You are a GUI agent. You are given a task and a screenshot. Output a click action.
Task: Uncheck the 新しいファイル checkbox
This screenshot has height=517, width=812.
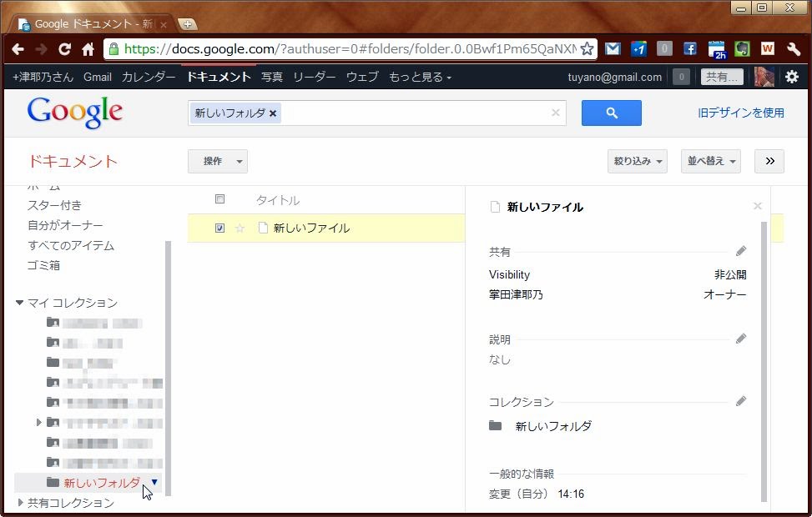[219, 228]
